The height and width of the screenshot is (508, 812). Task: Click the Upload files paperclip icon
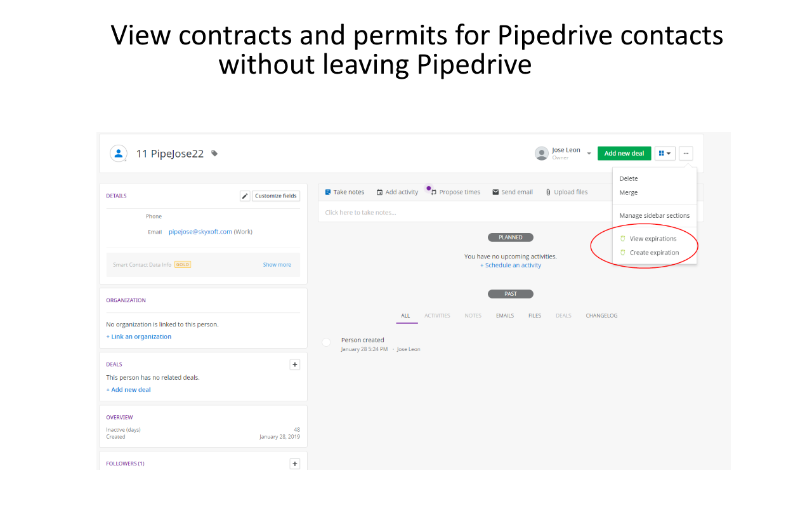(x=547, y=192)
